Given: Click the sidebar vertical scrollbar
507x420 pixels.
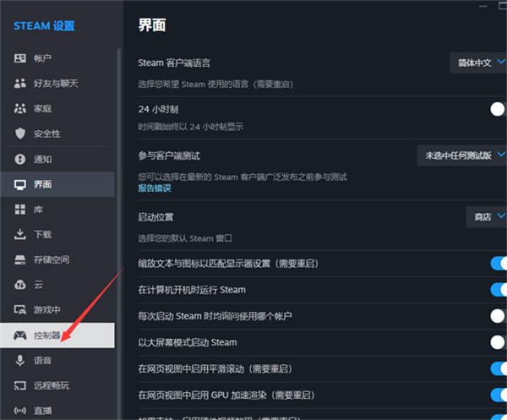Looking at the screenshot, I should point(118,232).
